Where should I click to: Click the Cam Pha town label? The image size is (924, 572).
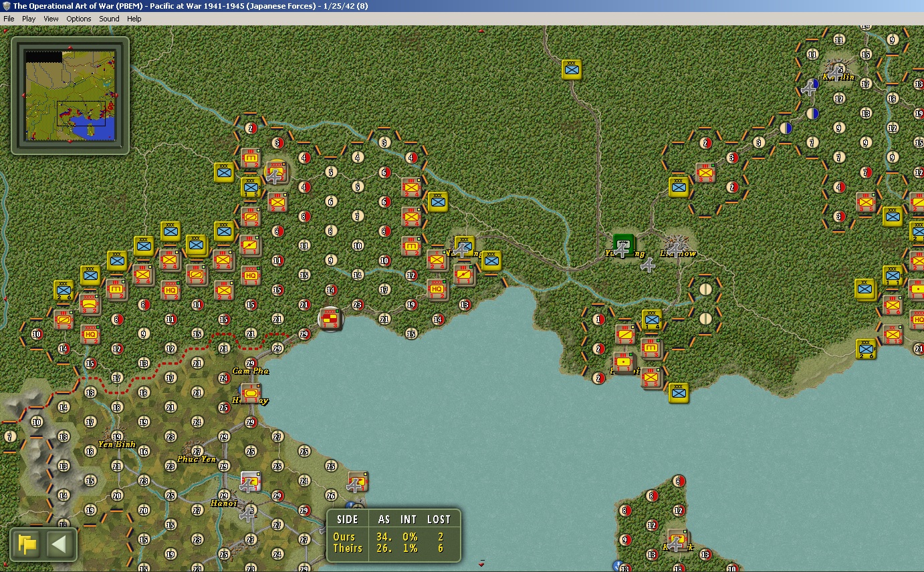click(251, 371)
